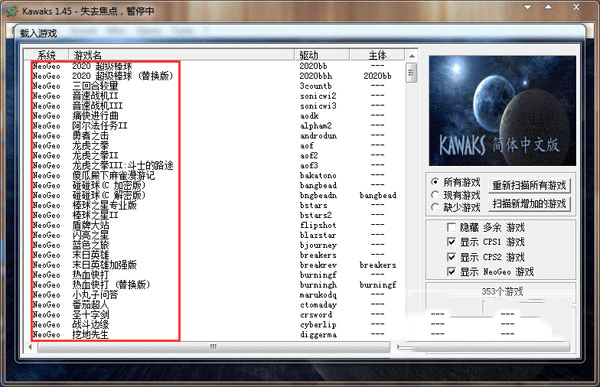Toggle the 显示 CPS2 游戏 checkbox
600x387 pixels.
(x=451, y=257)
